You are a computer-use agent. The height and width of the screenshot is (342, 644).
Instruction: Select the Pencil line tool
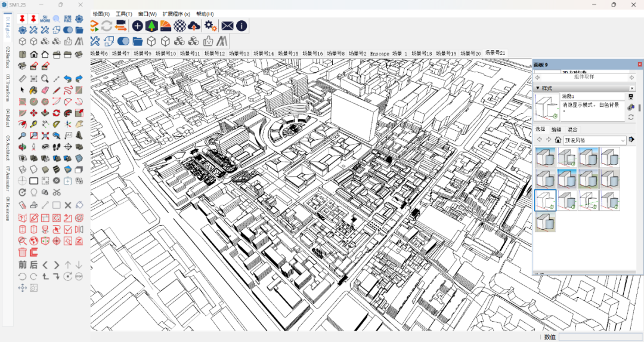click(56, 90)
